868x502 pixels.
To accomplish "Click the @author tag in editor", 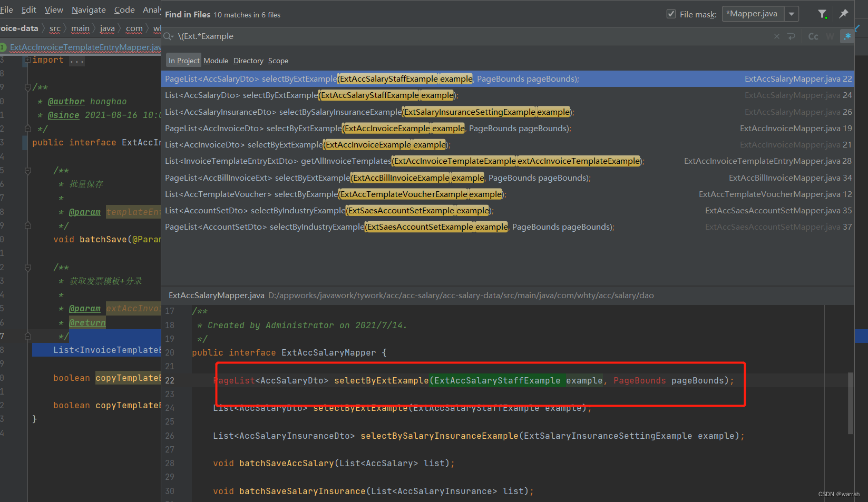I will tap(66, 102).
